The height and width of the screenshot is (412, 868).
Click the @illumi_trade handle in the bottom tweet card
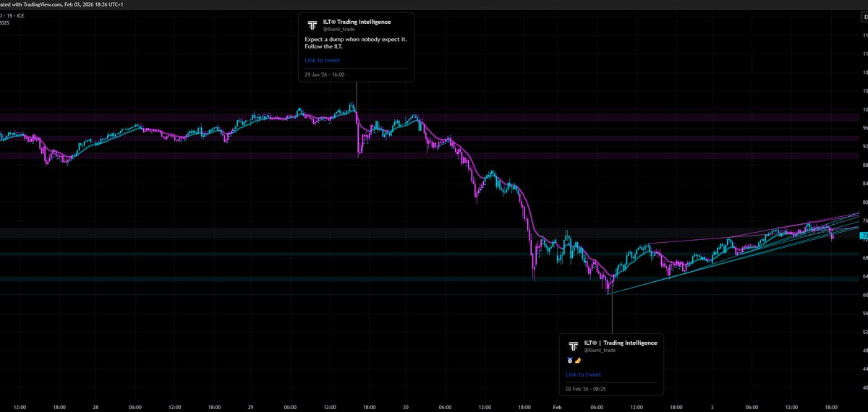pyautogui.click(x=600, y=350)
